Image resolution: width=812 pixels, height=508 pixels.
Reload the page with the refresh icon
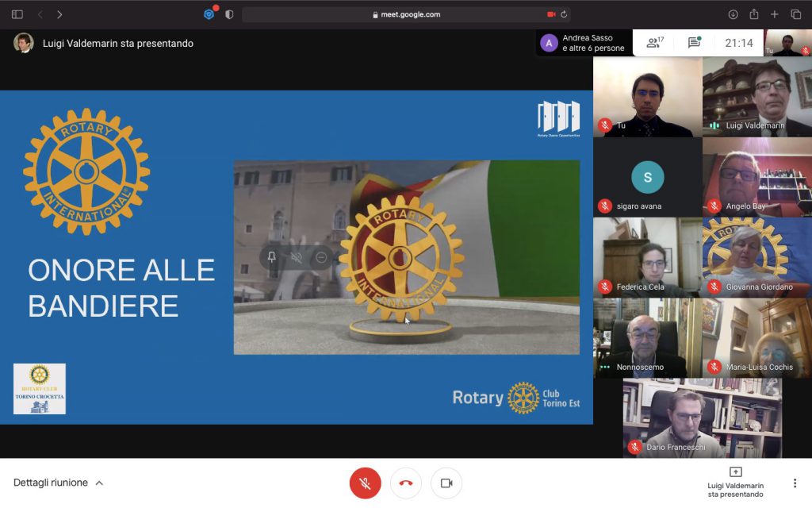click(x=564, y=14)
